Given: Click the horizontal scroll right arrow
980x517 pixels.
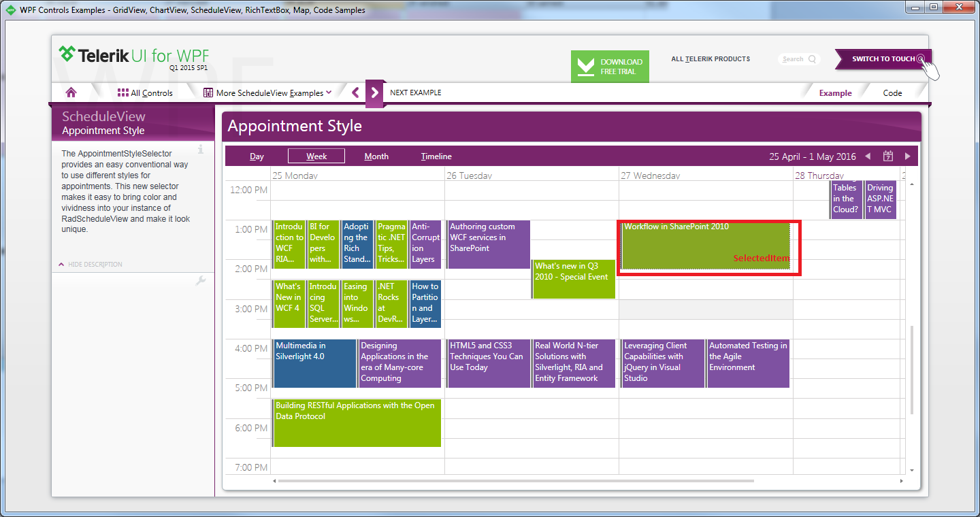Looking at the screenshot, I should 902,481.
